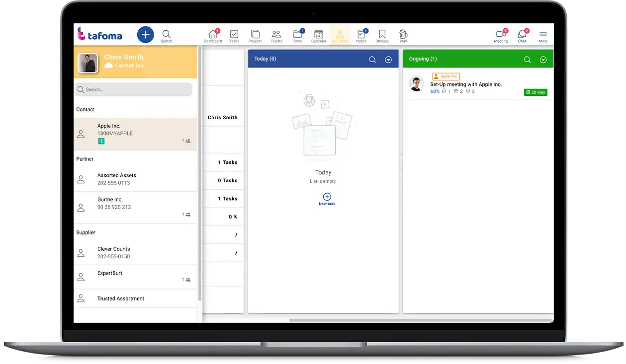Click the Apple Inc. orange tag on task
Viewport: 626px width, 364px height.
(x=446, y=76)
